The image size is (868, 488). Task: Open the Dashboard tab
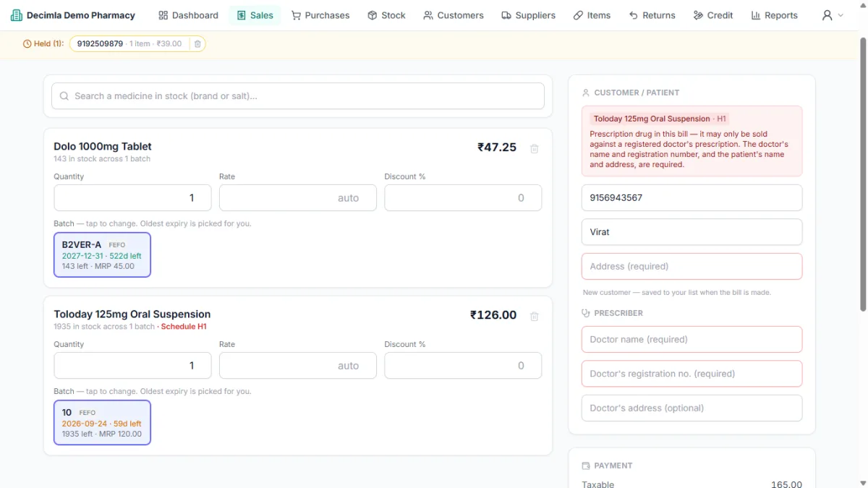188,15
